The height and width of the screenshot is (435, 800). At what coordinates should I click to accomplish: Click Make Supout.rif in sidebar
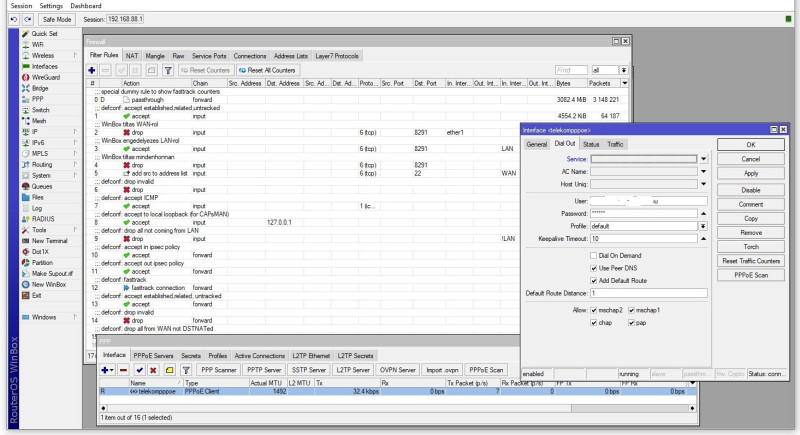pyautogui.click(x=52, y=273)
